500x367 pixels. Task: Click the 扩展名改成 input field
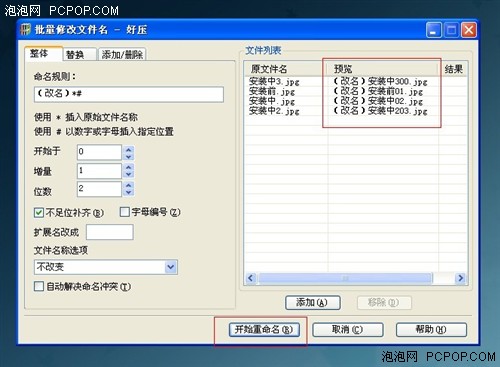point(110,232)
